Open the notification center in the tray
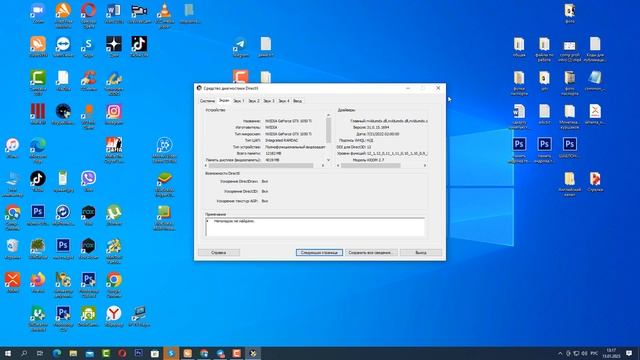This screenshot has height=360, width=640. click(x=629, y=353)
